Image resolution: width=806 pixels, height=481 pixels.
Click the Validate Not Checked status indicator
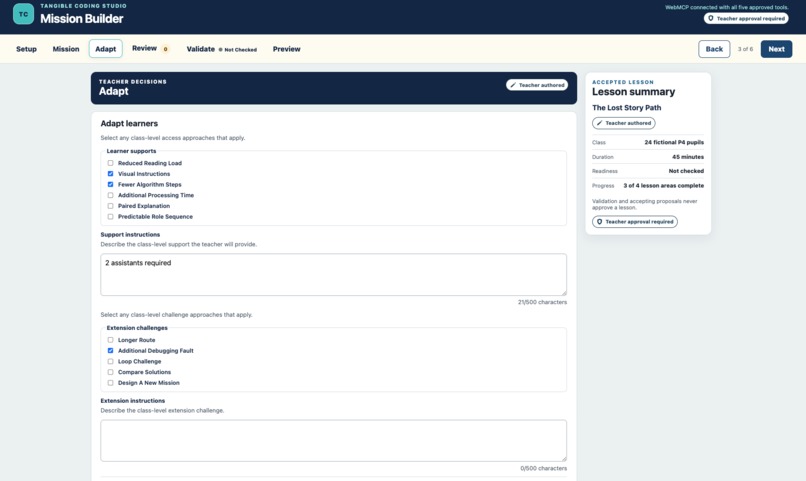coord(237,50)
